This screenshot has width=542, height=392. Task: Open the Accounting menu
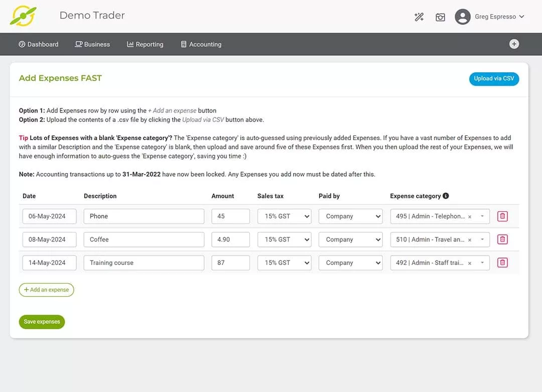(x=201, y=44)
